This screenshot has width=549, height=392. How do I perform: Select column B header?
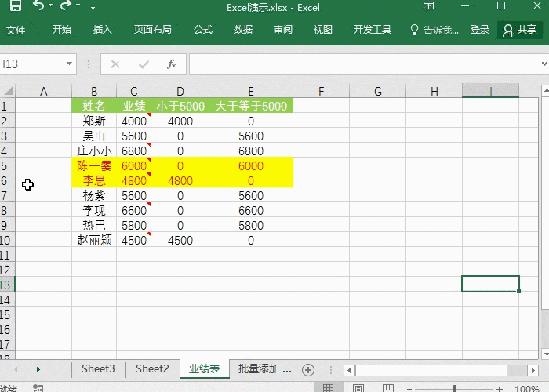click(94, 92)
